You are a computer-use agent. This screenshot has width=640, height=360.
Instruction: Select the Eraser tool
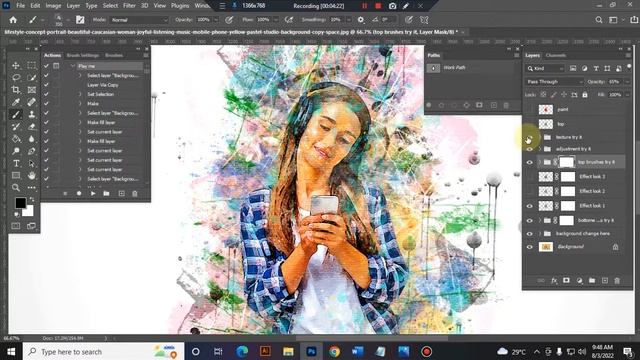pyautogui.click(x=31, y=127)
